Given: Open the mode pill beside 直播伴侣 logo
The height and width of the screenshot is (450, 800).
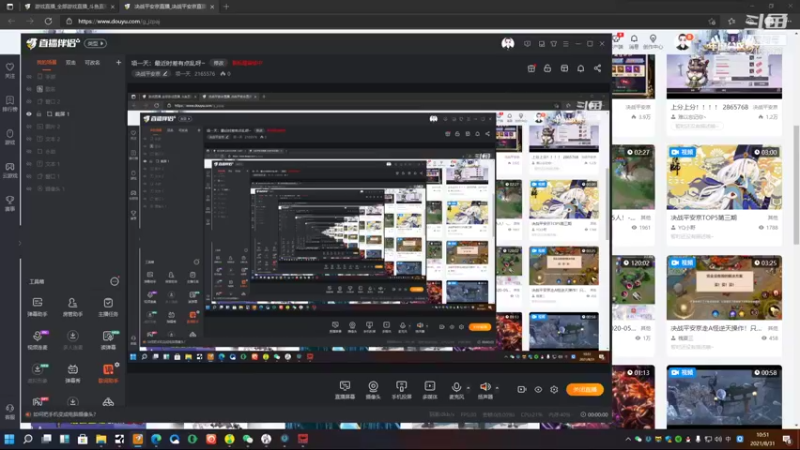Looking at the screenshot, I should [95, 43].
